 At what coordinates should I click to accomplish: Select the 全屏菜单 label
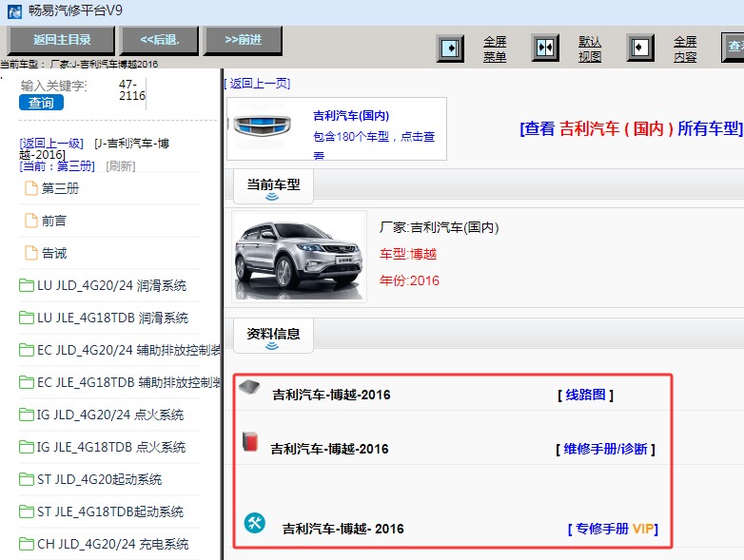[x=495, y=49]
